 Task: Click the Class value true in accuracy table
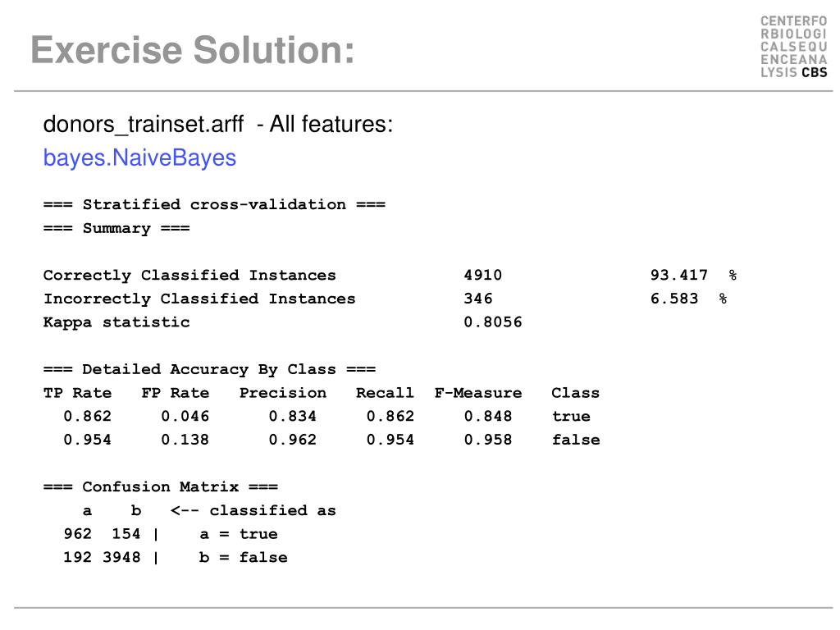[571, 416]
